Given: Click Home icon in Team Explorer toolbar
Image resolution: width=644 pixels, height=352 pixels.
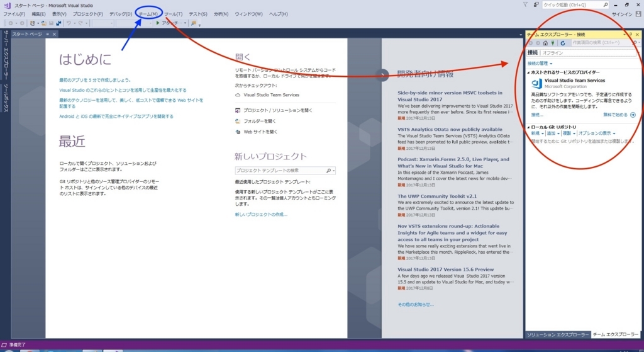Looking at the screenshot, I should (545, 43).
